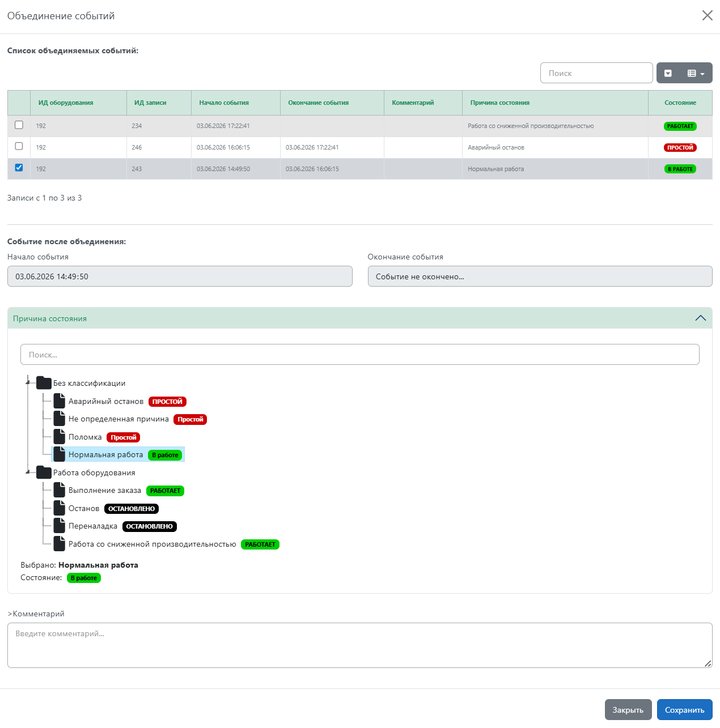Click file icon next to Останов

[60, 508]
